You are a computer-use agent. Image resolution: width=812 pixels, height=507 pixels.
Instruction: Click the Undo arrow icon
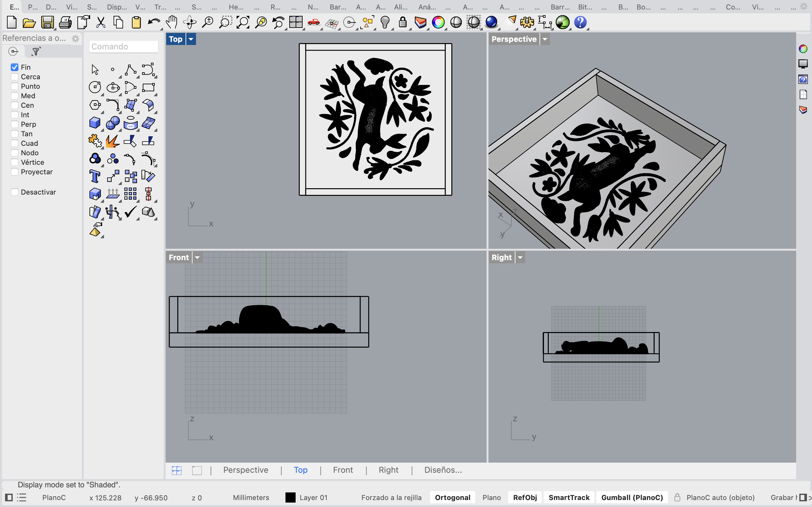click(x=154, y=22)
